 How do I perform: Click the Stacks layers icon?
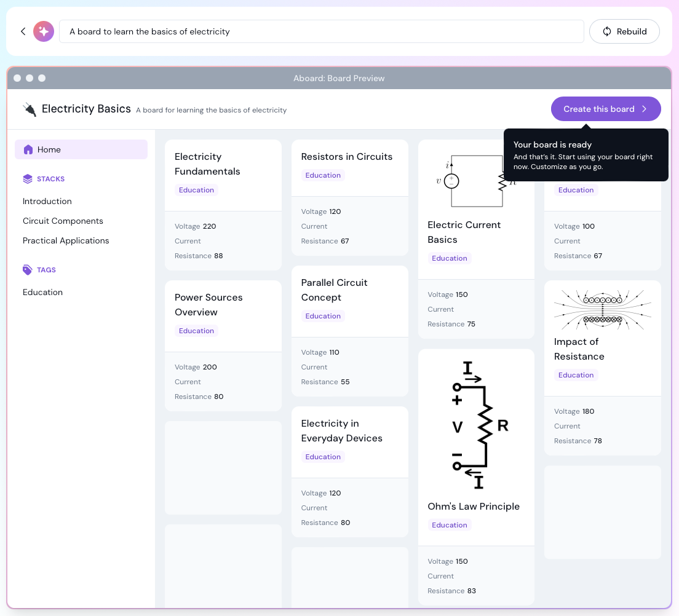tap(28, 179)
